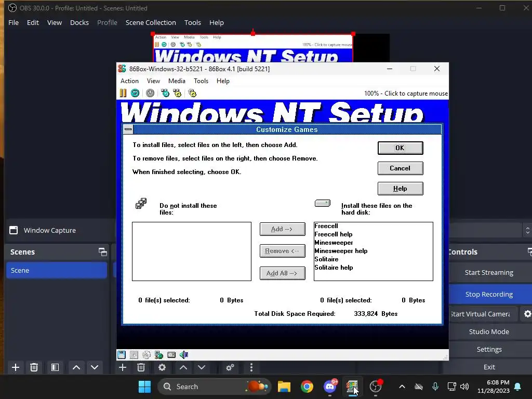Viewport: 532px width, 399px height.
Task: Click Help in Customize Games dialog
Action: 401,189
